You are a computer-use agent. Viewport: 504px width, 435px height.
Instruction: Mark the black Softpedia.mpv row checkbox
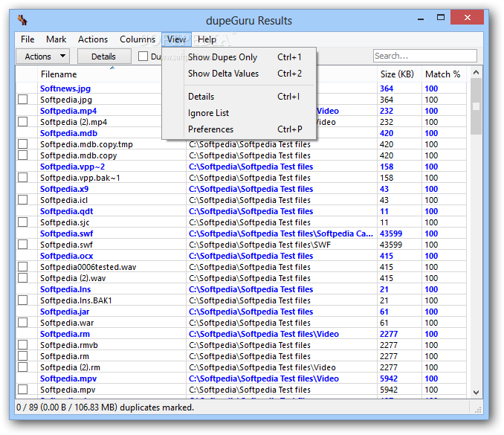click(23, 390)
